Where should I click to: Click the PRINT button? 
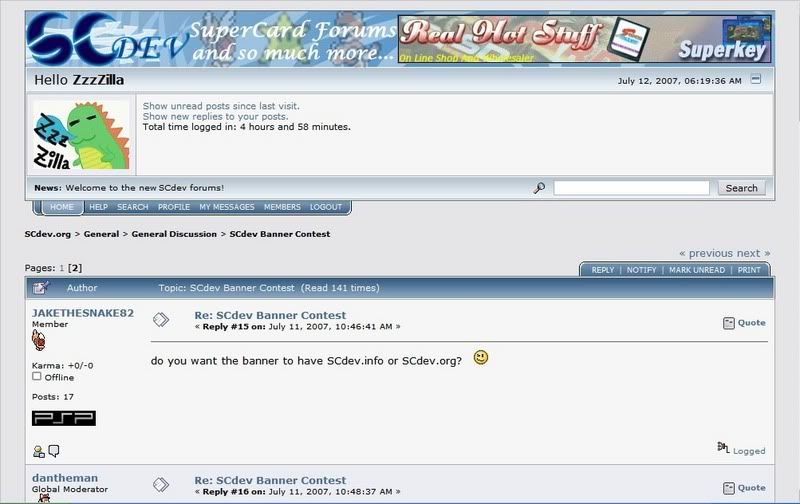click(749, 270)
